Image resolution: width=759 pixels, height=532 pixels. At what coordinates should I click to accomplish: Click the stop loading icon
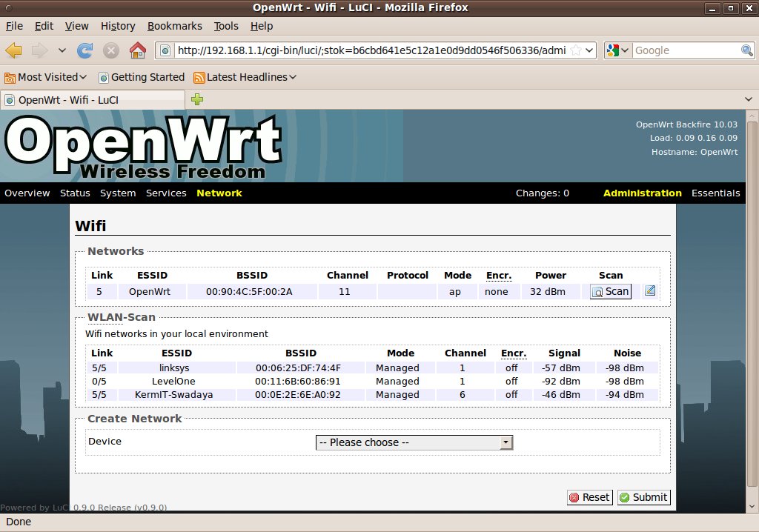tap(111, 50)
